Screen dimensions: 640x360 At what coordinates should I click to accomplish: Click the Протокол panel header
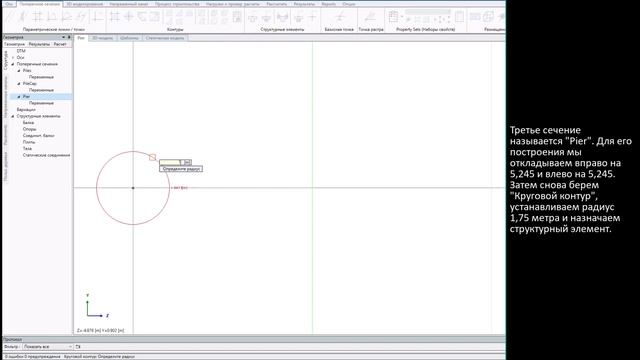click(253, 339)
